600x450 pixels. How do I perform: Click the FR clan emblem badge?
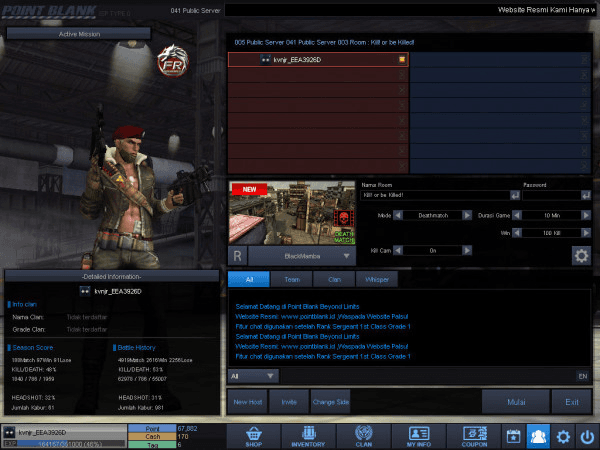coord(173,61)
